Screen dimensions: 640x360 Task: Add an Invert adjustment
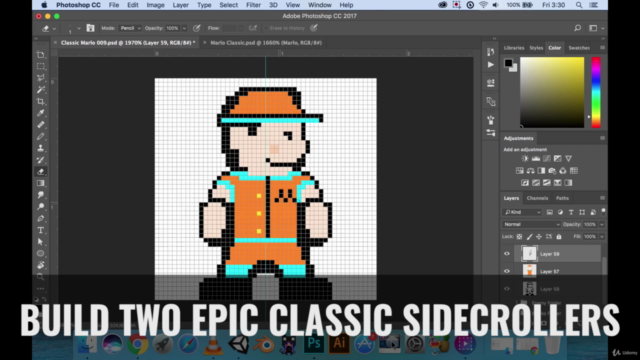click(x=525, y=183)
